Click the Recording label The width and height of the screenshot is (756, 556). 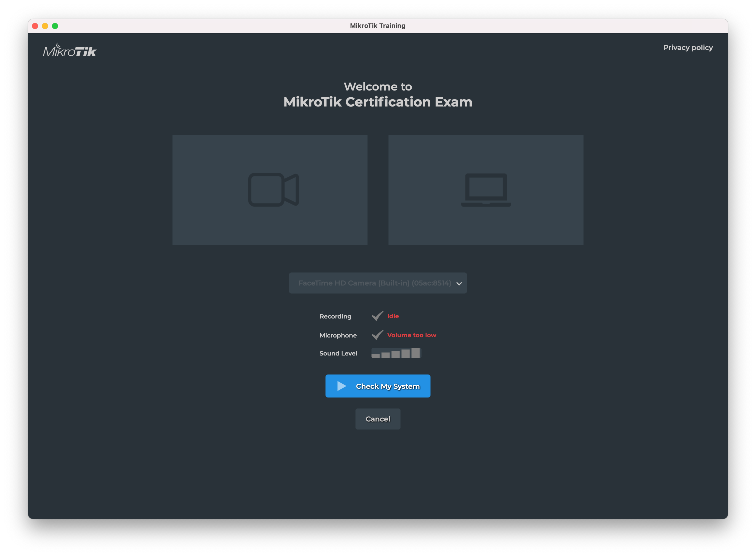(x=335, y=316)
